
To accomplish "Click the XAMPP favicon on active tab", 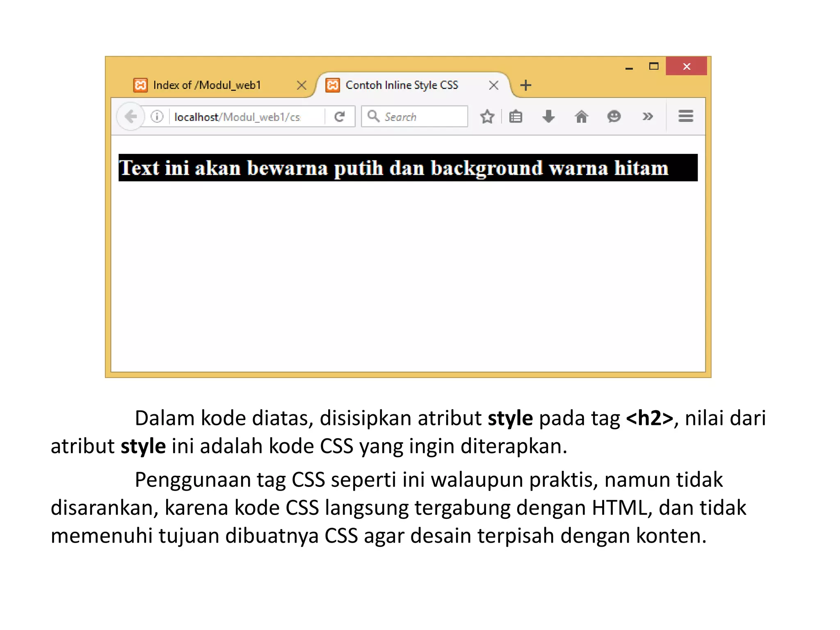I will point(333,85).
